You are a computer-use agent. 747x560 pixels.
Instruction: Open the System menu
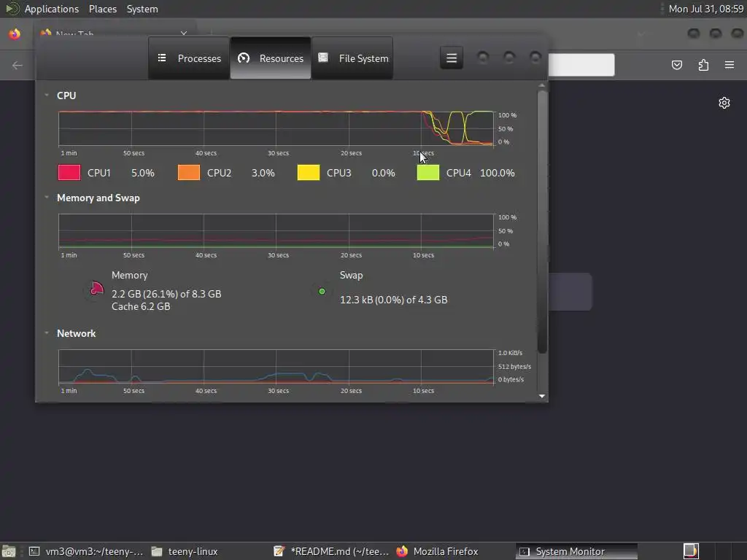click(x=142, y=9)
